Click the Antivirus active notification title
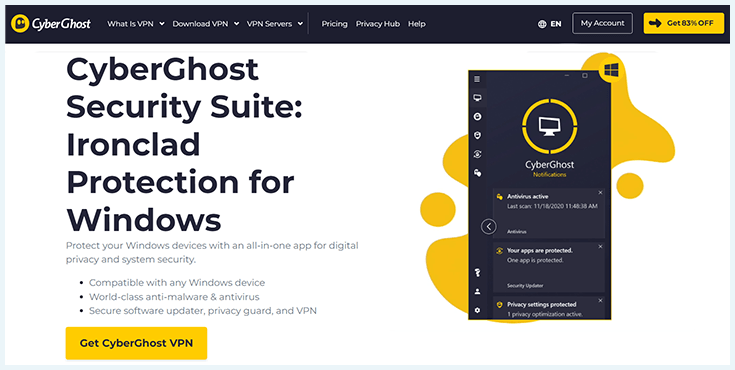Screen dimensions: 735x370 pos(528,196)
